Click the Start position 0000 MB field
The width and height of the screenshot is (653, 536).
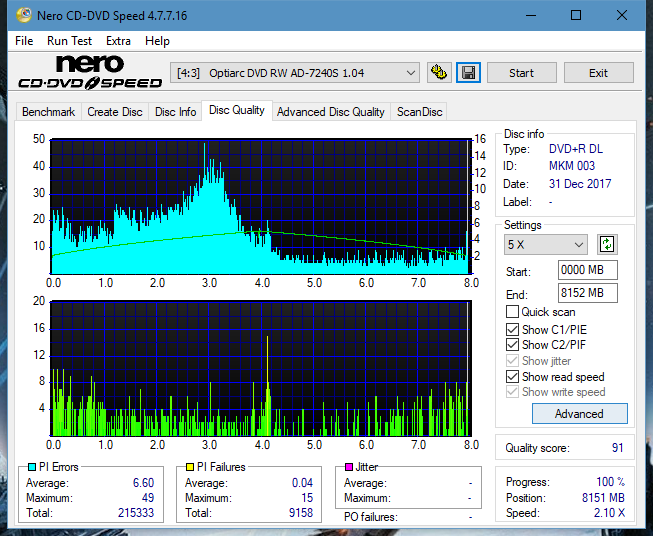click(587, 270)
